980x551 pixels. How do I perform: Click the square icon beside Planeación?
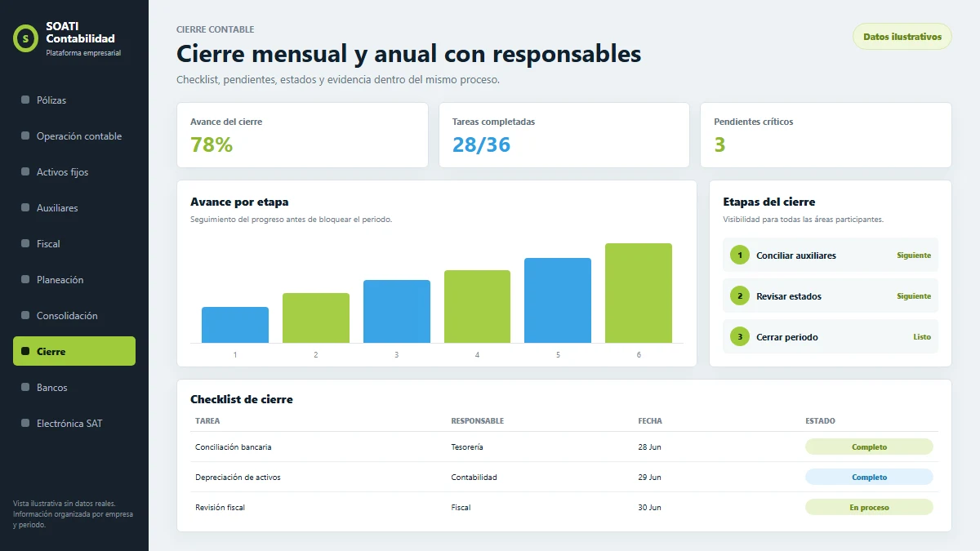pyautogui.click(x=25, y=280)
